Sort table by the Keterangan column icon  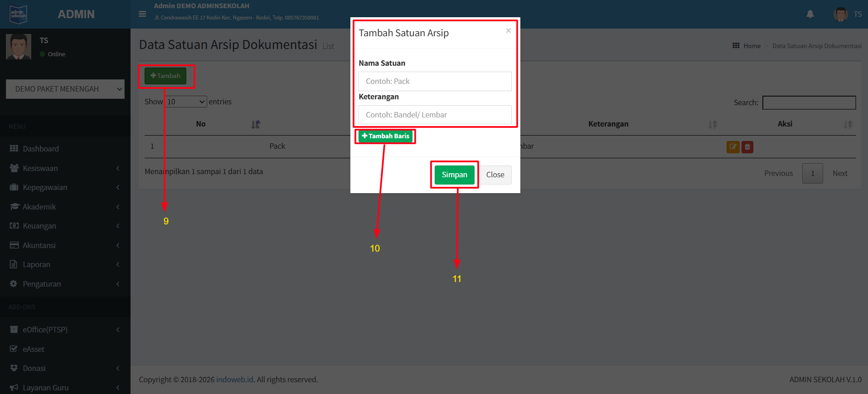713,124
